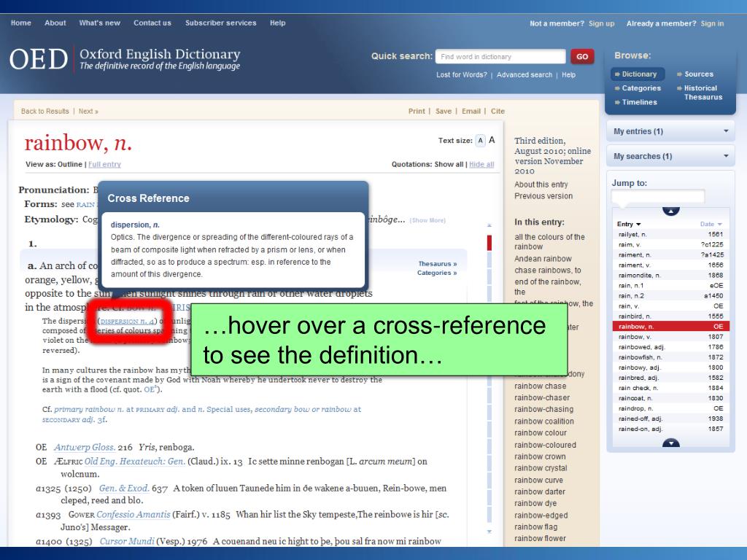Screen dimensions: 747x560
Task: Open the About page
Action: [55, 23]
